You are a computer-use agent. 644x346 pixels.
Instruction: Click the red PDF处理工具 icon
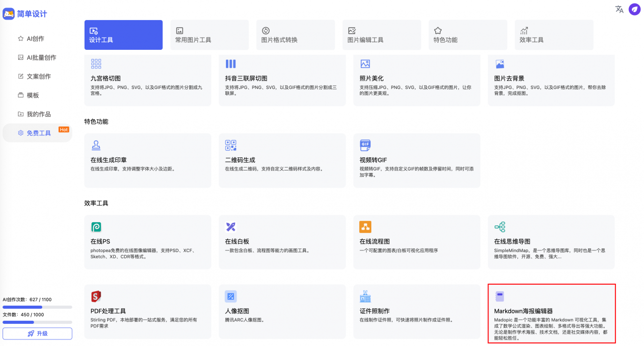(x=96, y=296)
